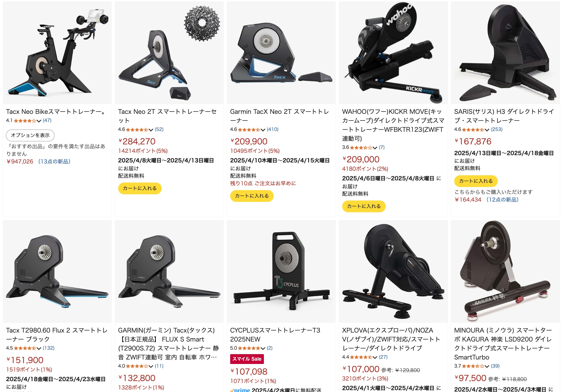The width and height of the screenshot is (571, 392).
Task: Click star rating for CYCPLUS T3
Action: 249,348
